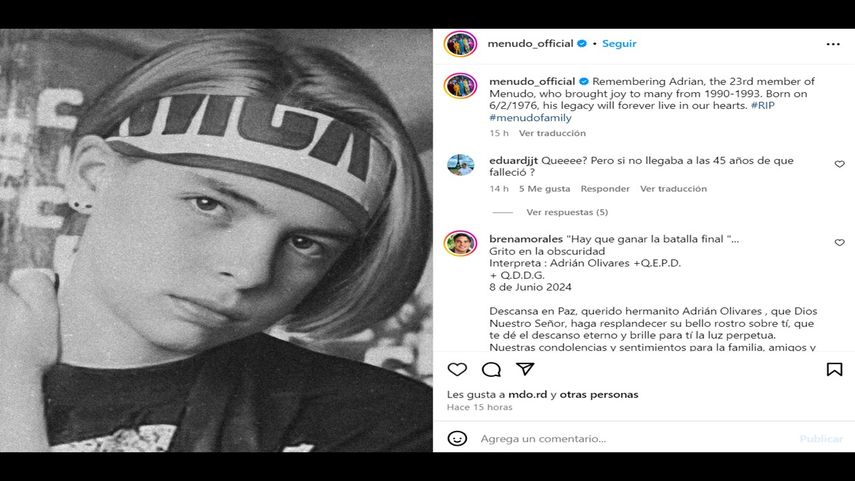
Task: Like the post with the heart icon
Action: point(457,369)
